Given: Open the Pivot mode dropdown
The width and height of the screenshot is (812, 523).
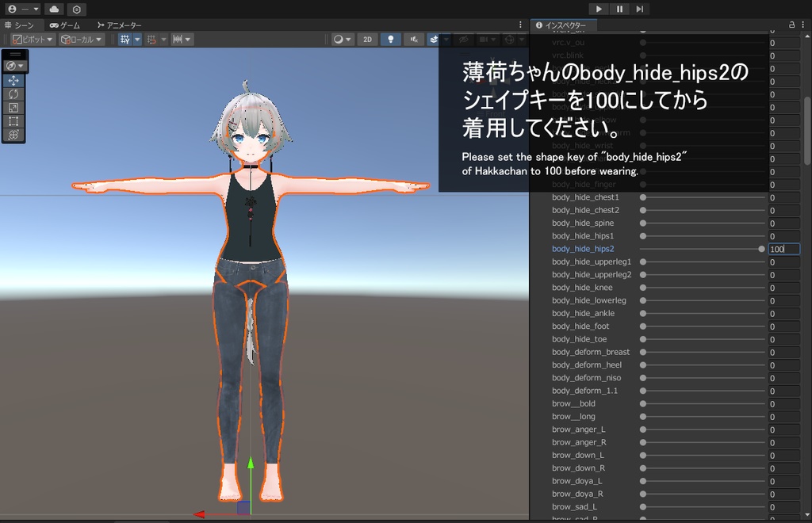Looking at the screenshot, I should [32, 39].
